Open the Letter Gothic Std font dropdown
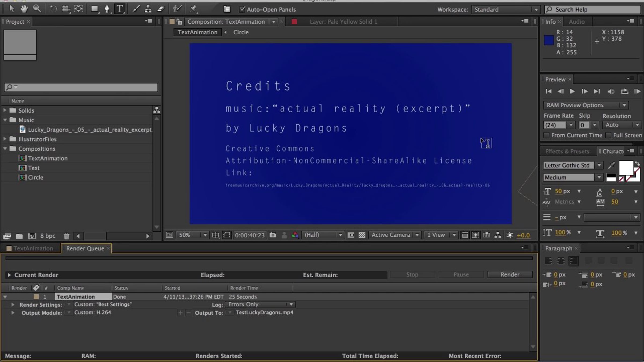The image size is (644, 362). 599,165
